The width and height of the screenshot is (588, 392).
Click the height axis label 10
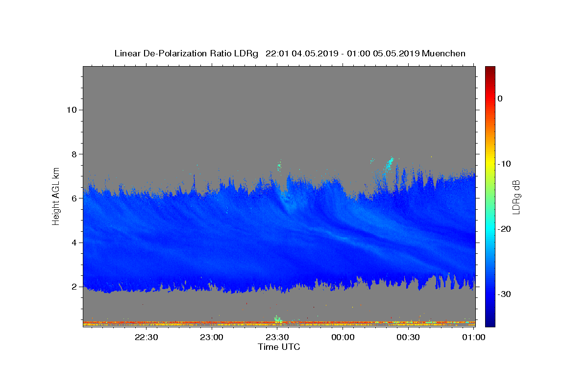[72, 110]
